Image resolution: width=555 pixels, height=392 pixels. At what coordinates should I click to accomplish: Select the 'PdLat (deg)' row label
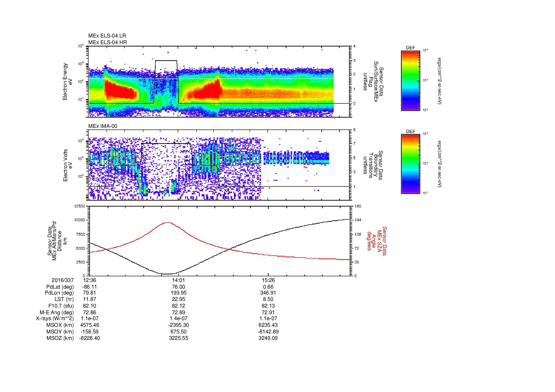[x=60, y=287]
